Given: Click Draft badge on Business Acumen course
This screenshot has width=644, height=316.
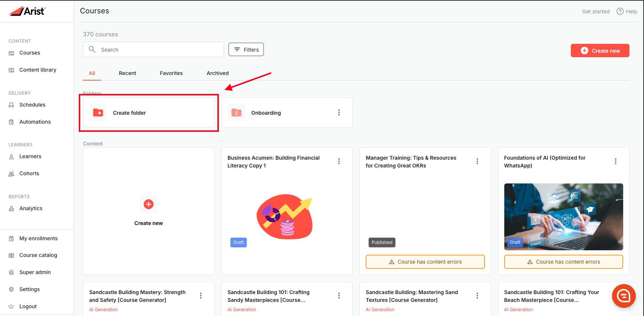Looking at the screenshot, I should 239,242.
